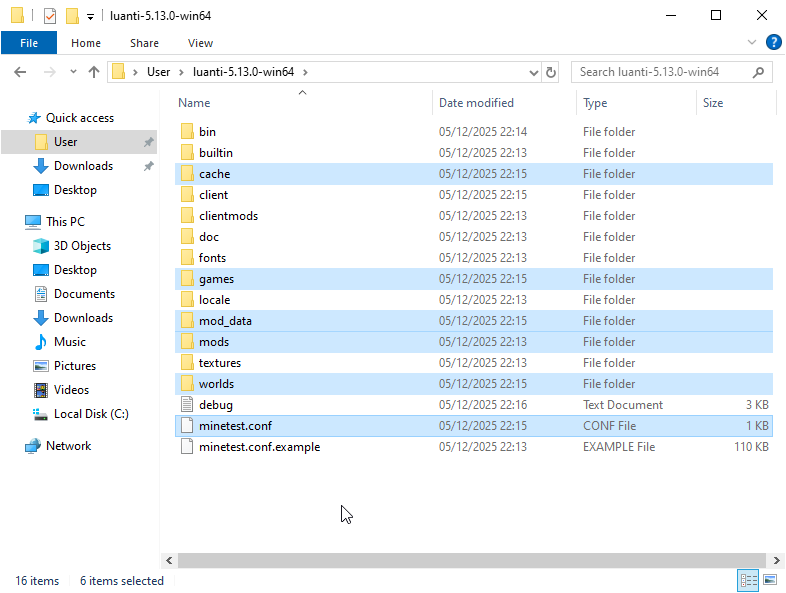Click the mod_data folder icon
The height and width of the screenshot is (593, 786).
187,321
